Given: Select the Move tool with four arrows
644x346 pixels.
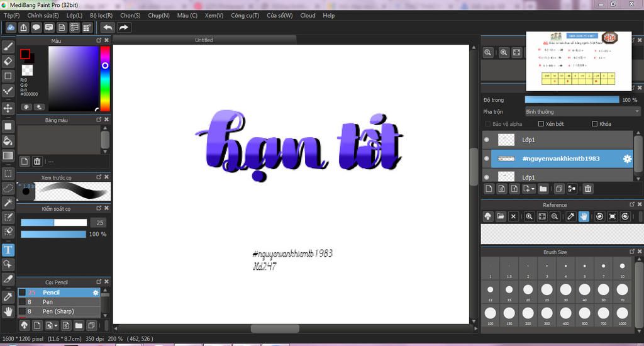Looking at the screenshot, I should pyautogui.click(x=8, y=108).
